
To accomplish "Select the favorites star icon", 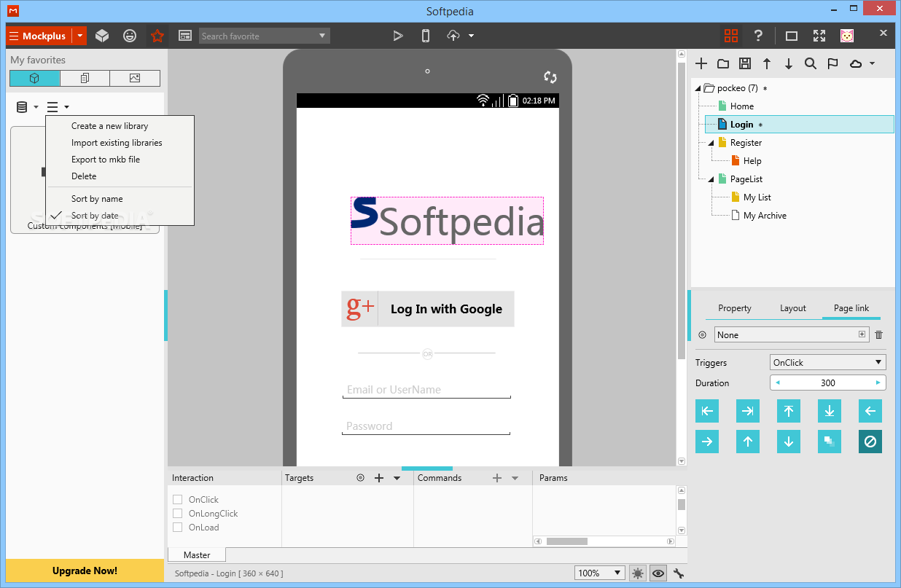I will (157, 36).
